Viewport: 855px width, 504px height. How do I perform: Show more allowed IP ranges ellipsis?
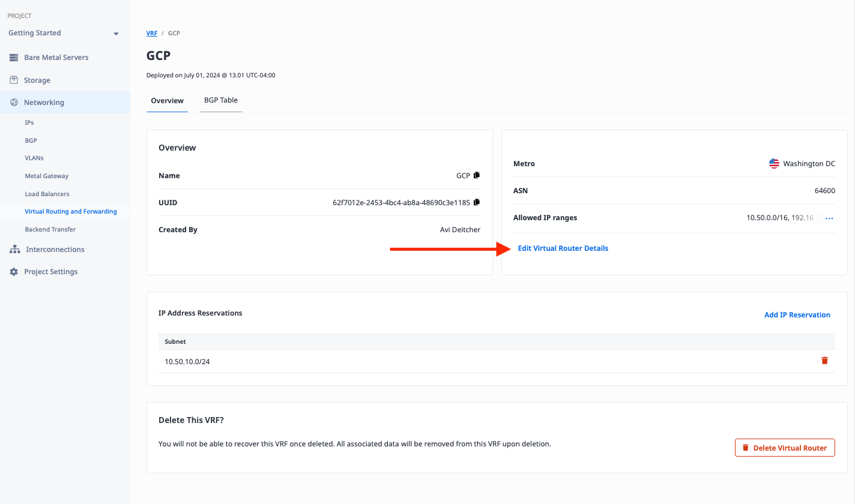pos(829,218)
